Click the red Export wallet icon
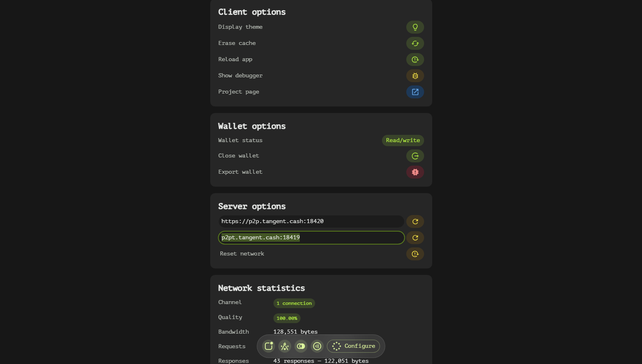 (415, 172)
